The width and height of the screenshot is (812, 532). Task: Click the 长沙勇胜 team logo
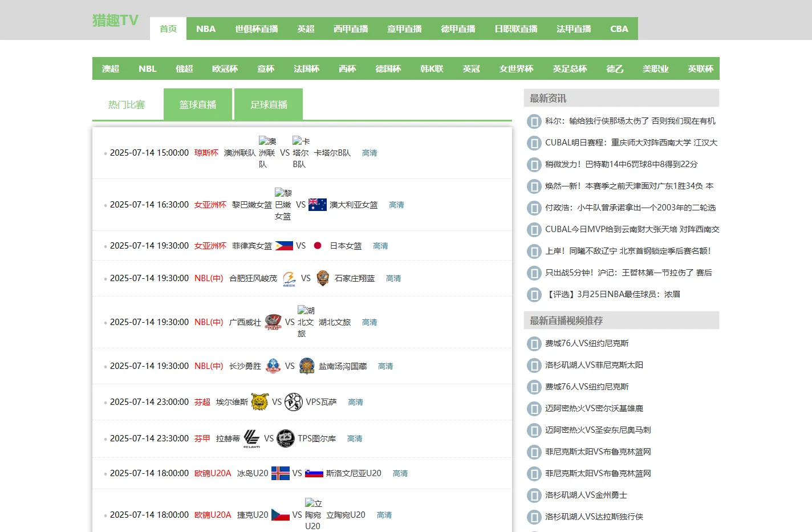(273, 366)
